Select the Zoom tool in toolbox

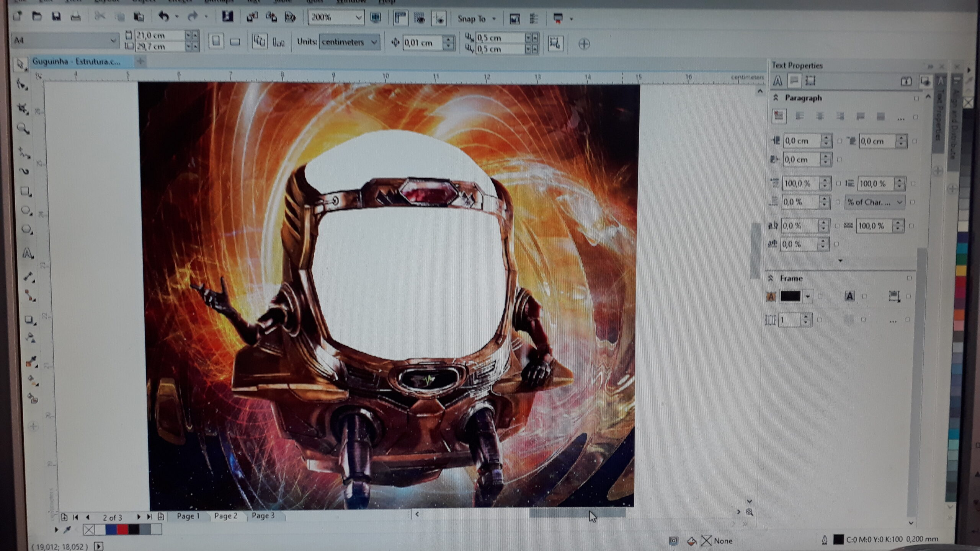(24, 129)
